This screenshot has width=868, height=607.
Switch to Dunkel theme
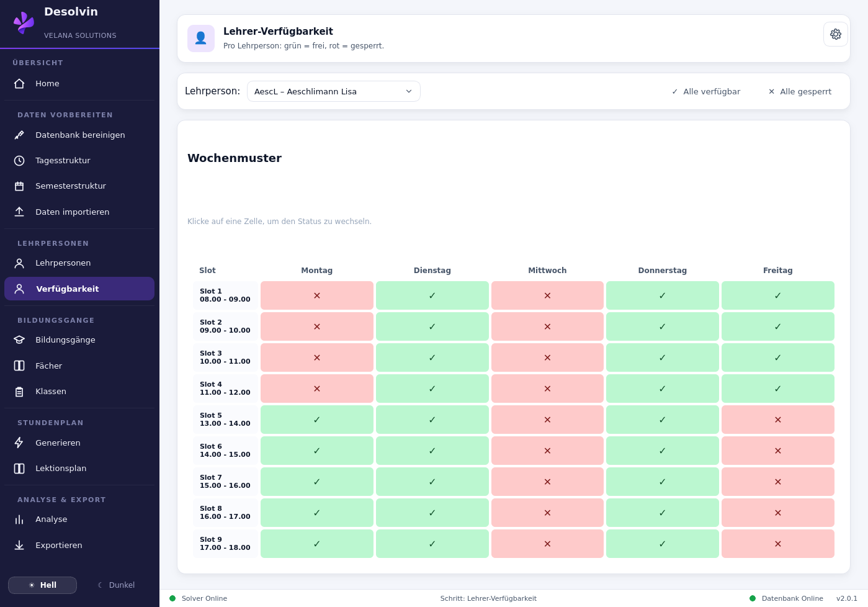tap(116, 585)
